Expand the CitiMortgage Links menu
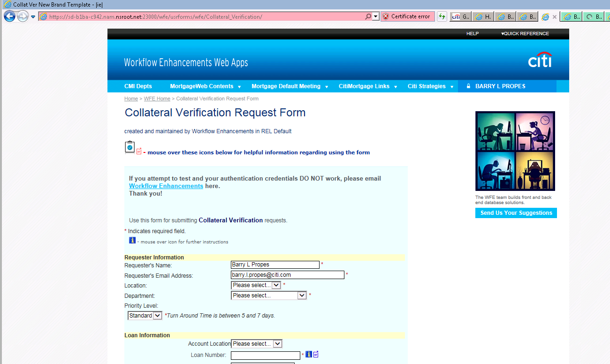This screenshot has width=610, height=364. coord(368,86)
